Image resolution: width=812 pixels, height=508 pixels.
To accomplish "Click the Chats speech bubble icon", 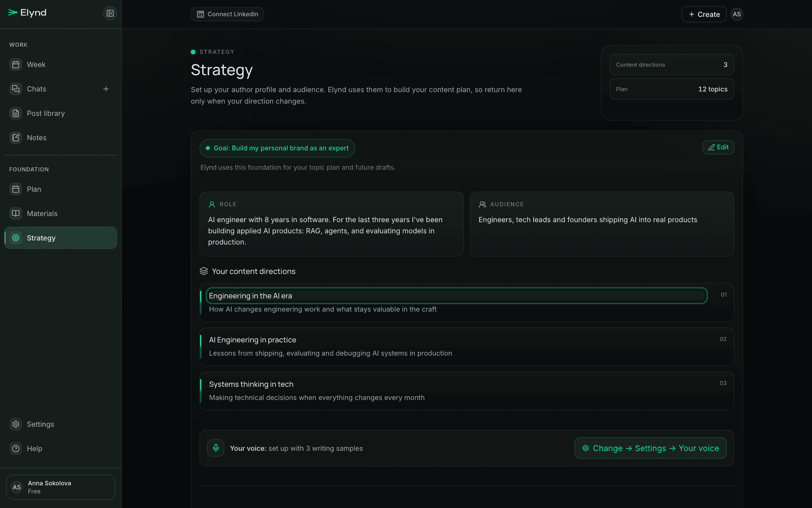I will [x=16, y=89].
